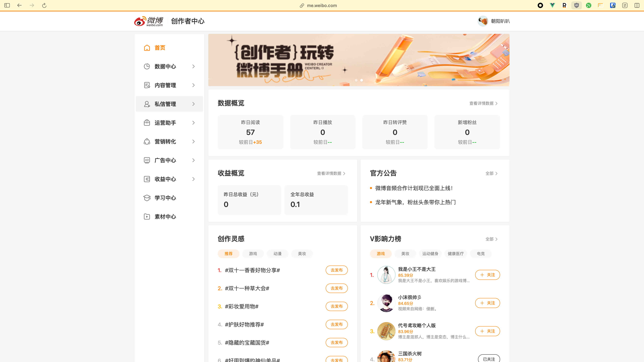Viewport: 644px width, 362px height.
Task: Click 去发布 for #彩妆爱用物#
Action: point(337,306)
